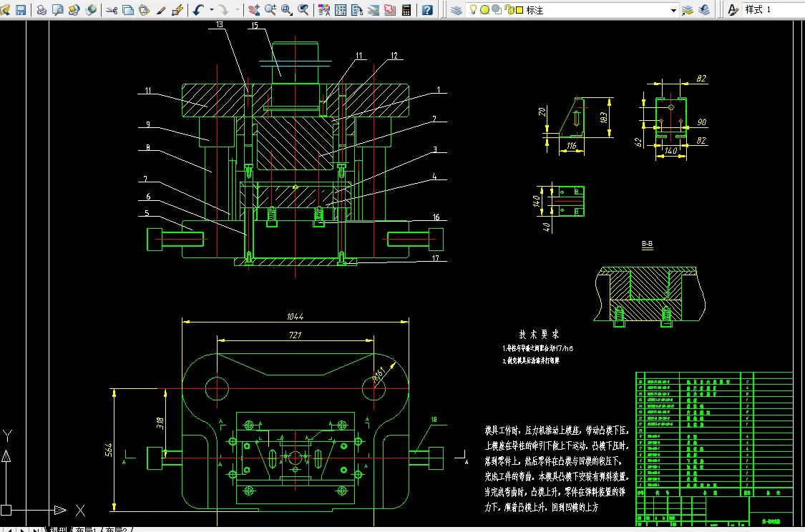Click the Undo arrow button
Screen dimensions: 805x532
tap(197, 10)
